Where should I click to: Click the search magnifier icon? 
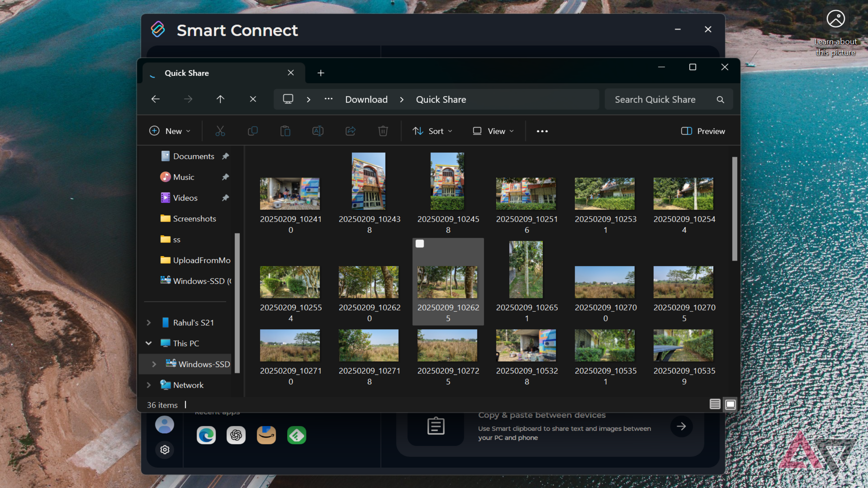pos(720,100)
